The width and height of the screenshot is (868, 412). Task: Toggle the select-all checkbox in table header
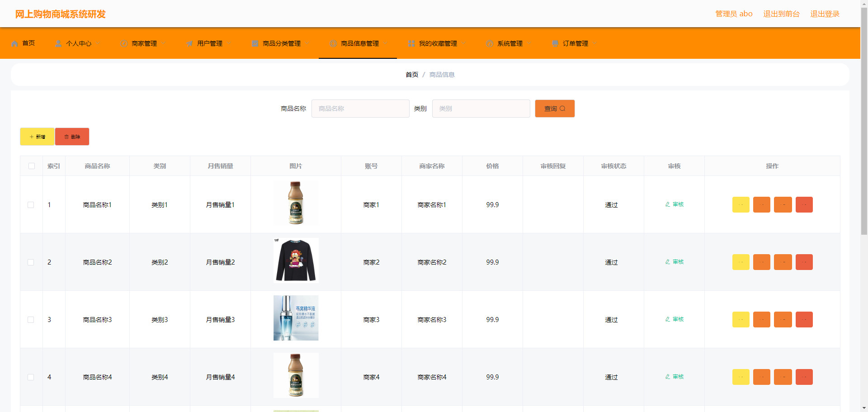point(32,166)
